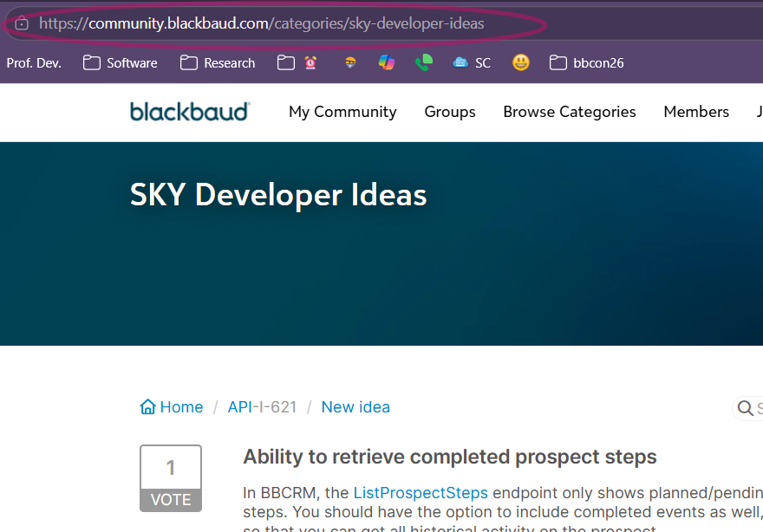Open the ninja face emoji bookmark
763x532 pixels.
(350, 62)
